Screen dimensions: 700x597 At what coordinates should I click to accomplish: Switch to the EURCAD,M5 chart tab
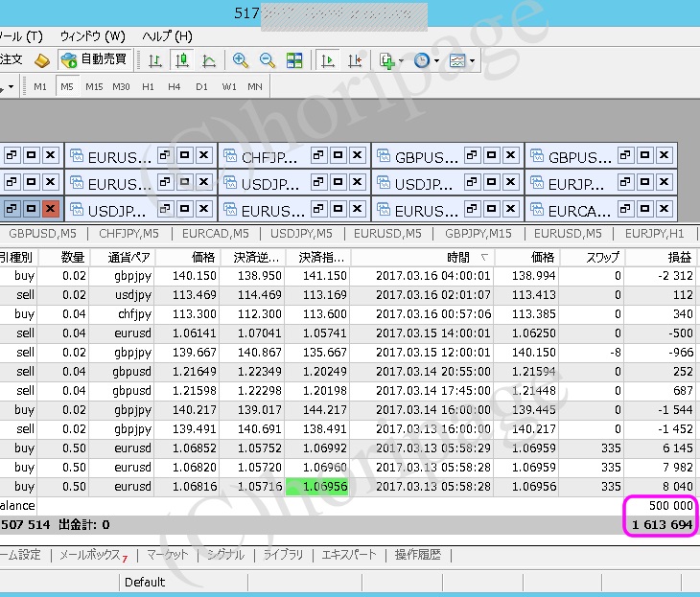pos(216,234)
